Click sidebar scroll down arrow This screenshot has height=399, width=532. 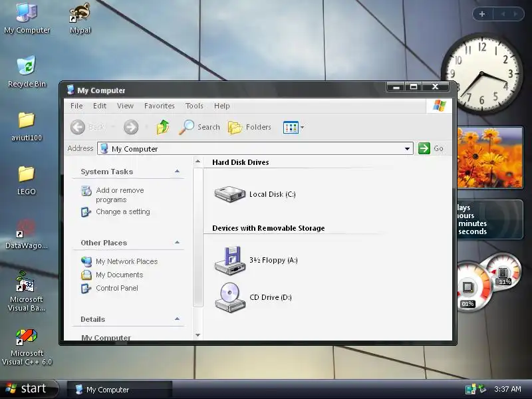[198, 335]
